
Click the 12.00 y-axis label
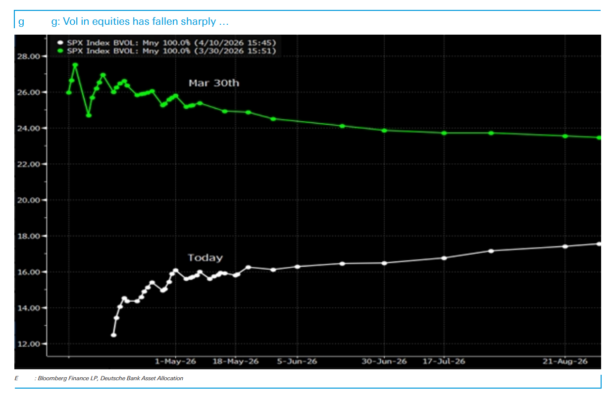pyautogui.click(x=29, y=343)
